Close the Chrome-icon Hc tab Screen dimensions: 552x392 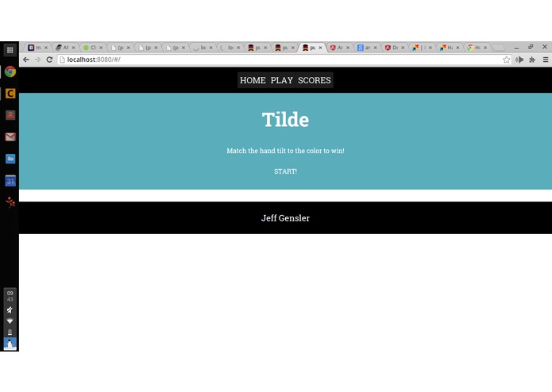click(485, 48)
